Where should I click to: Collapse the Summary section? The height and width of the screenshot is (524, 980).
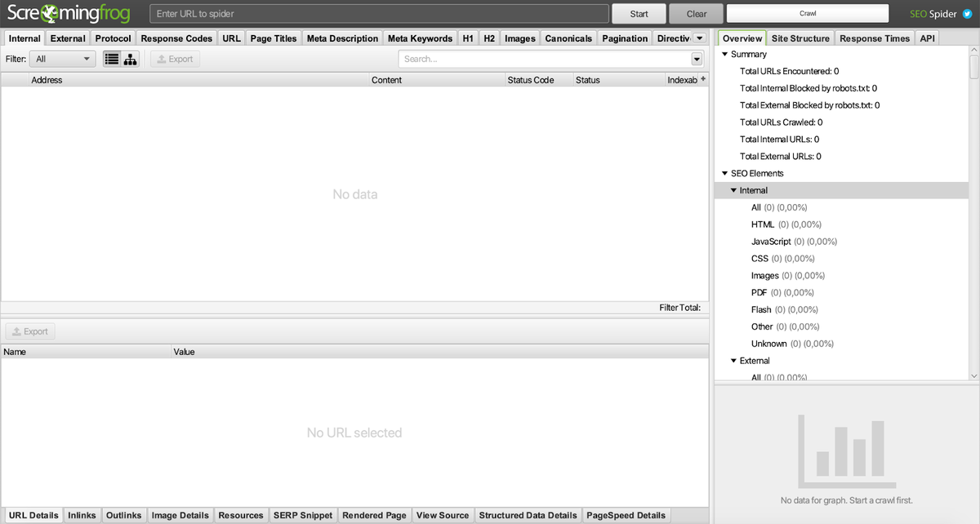[724, 55]
